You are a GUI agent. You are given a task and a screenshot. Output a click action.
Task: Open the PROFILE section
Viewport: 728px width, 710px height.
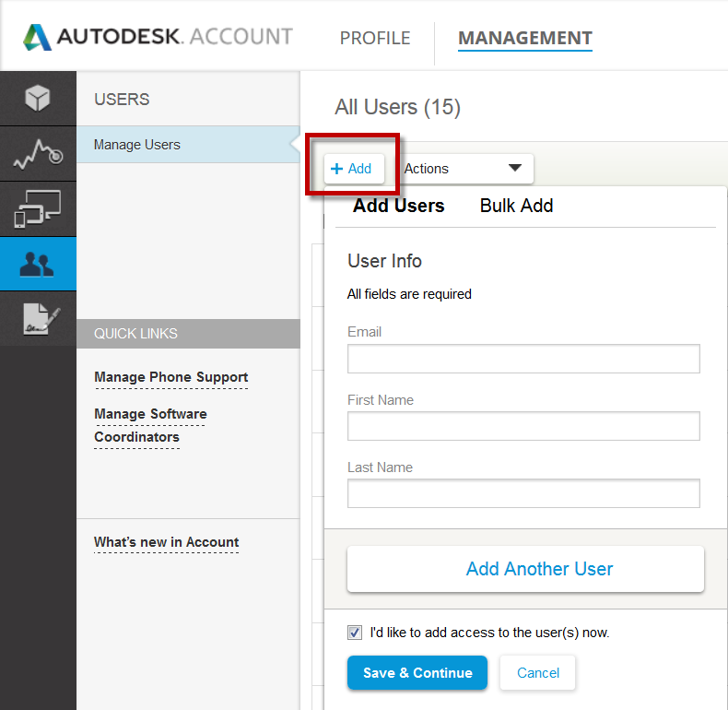pyautogui.click(x=375, y=38)
